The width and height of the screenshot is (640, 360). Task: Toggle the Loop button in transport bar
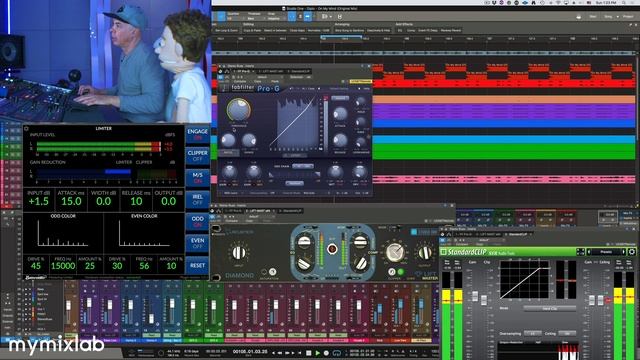[337, 353]
